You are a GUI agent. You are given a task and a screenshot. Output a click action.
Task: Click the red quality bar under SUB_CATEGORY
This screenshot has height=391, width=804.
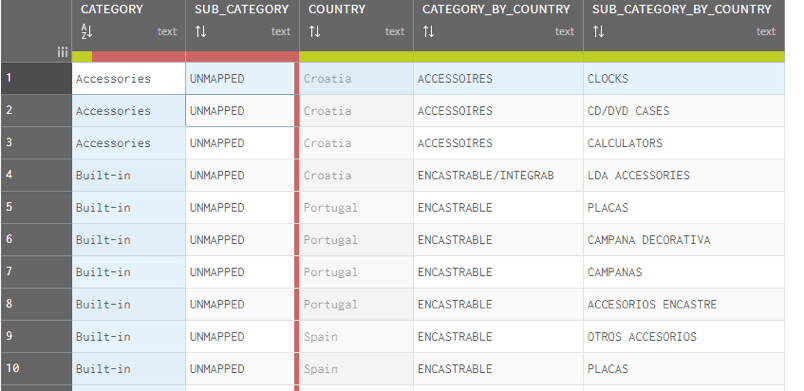point(242,56)
